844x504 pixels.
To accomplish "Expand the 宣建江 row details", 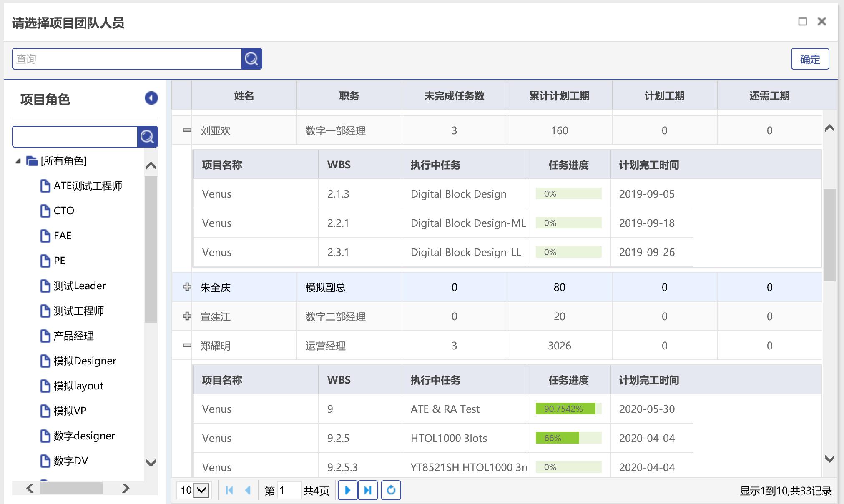I will tap(187, 316).
